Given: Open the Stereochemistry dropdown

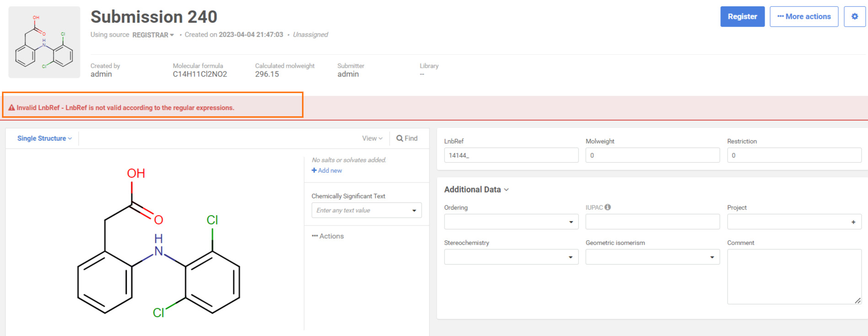Looking at the screenshot, I should pos(511,257).
